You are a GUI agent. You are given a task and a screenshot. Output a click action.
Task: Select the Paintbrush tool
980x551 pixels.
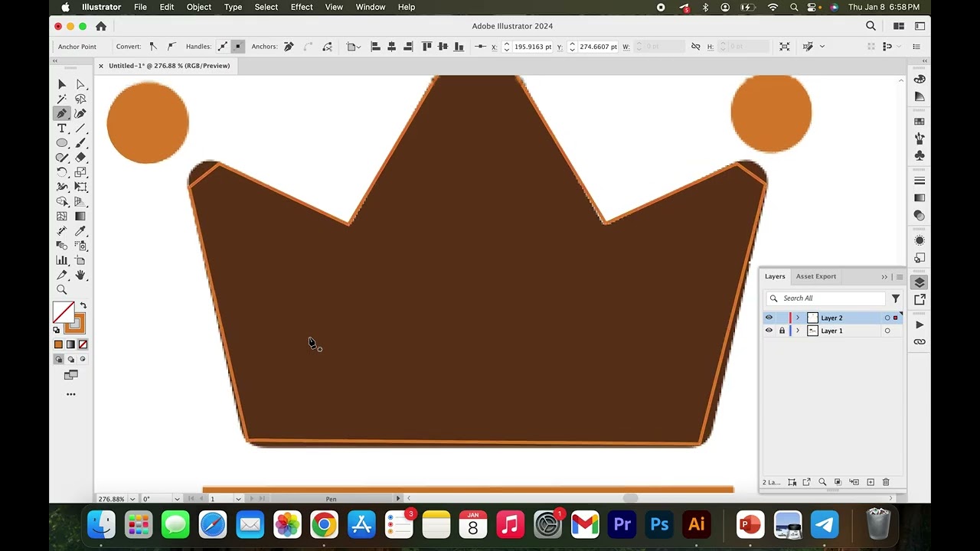(x=80, y=143)
